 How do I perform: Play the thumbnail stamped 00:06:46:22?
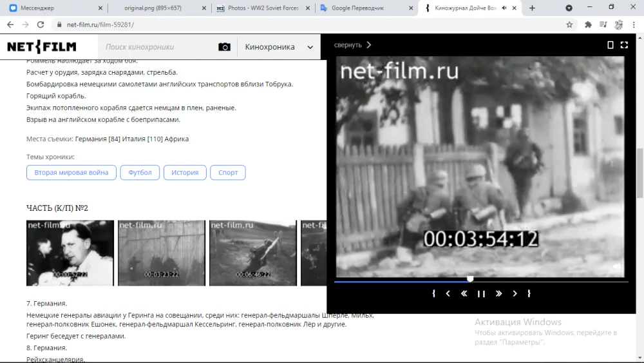[x=253, y=253]
